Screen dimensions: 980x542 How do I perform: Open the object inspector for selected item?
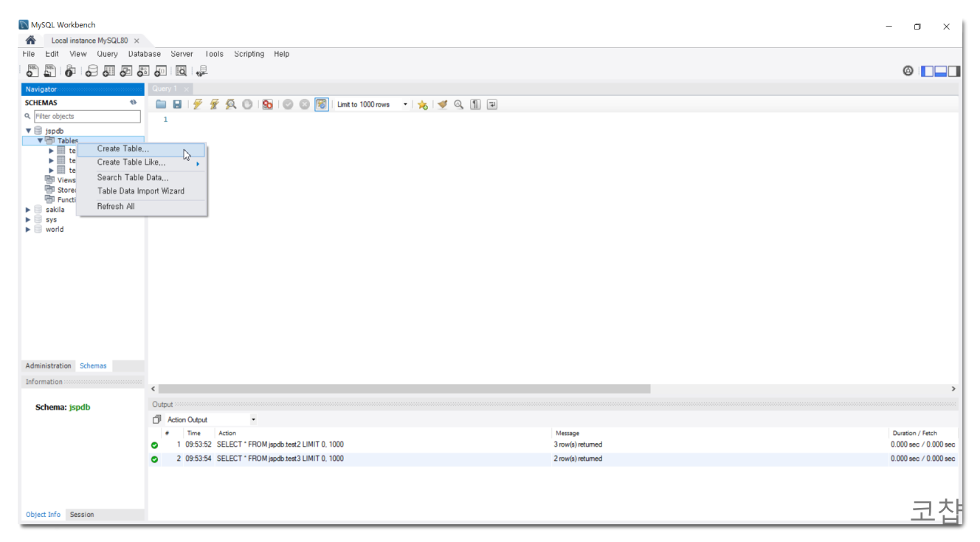click(x=70, y=71)
